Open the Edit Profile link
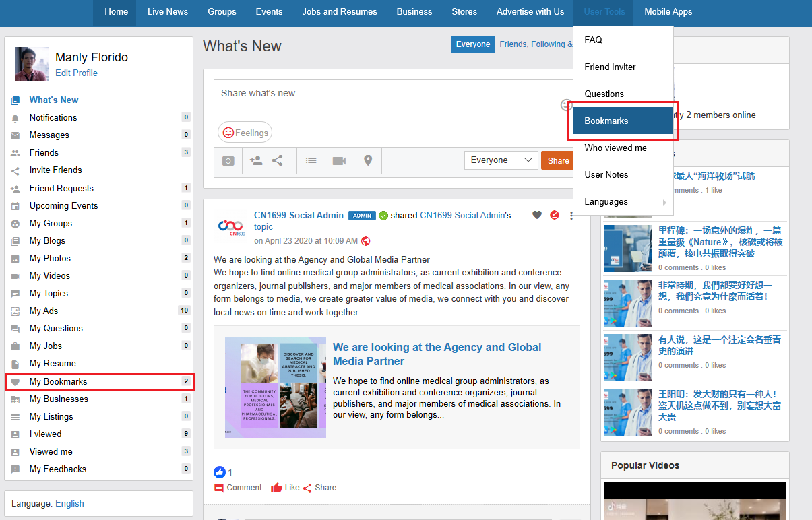The width and height of the screenshot is (812, 520). coord(76,73)
